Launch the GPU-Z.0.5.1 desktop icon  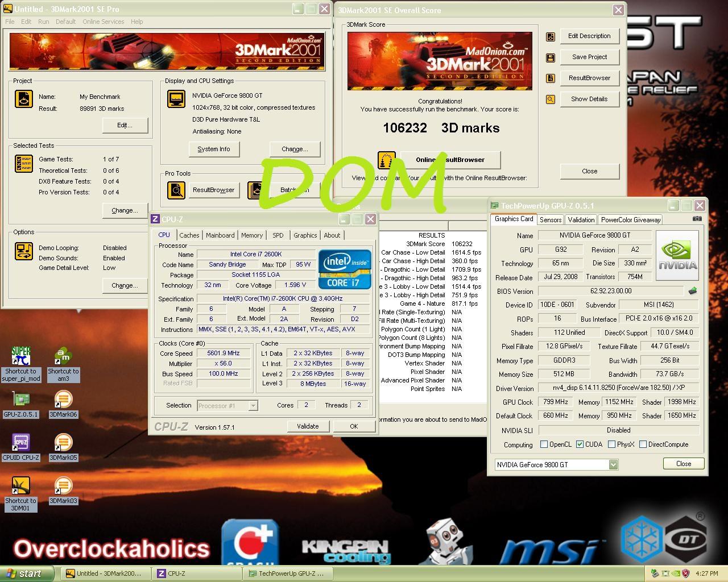point(21,405)
